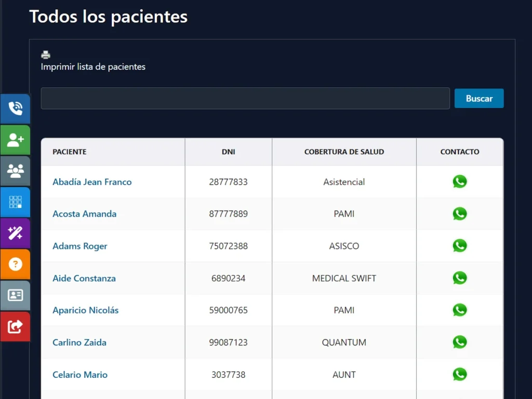This screenshot has width=532, height=399.
Task: Click the Todos los pacientes heading
Action: (x=109, y=17)
